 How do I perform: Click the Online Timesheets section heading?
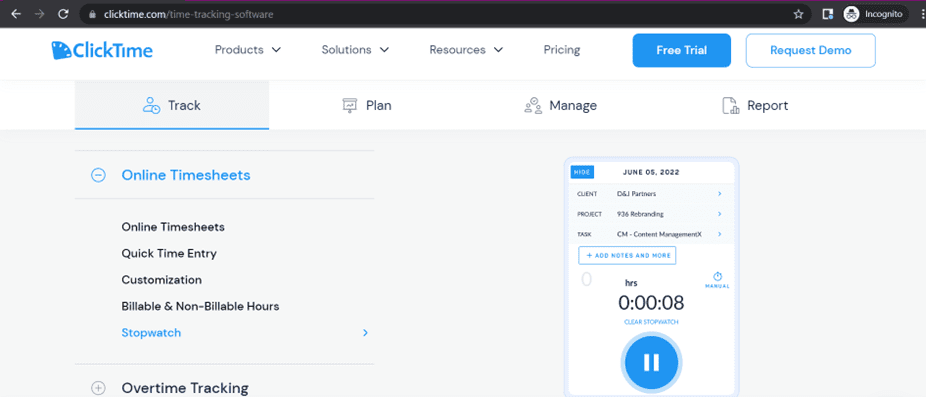click(186, 175)
